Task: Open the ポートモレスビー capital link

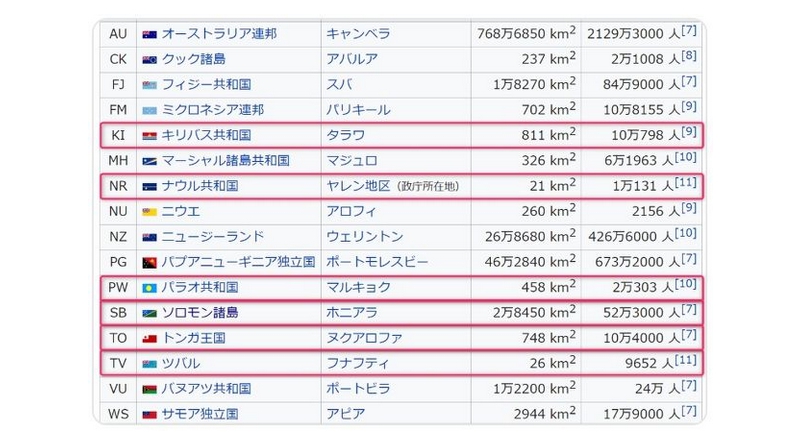Action: pyautogui.click(x=377, y=262)
